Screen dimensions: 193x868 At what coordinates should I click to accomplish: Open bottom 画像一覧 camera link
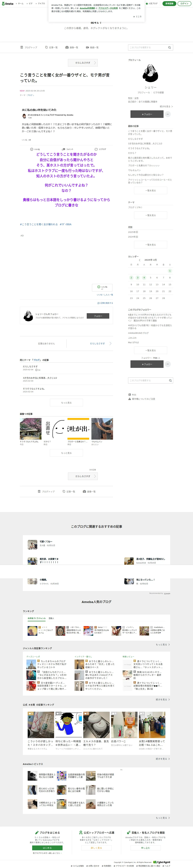(89, 492)
